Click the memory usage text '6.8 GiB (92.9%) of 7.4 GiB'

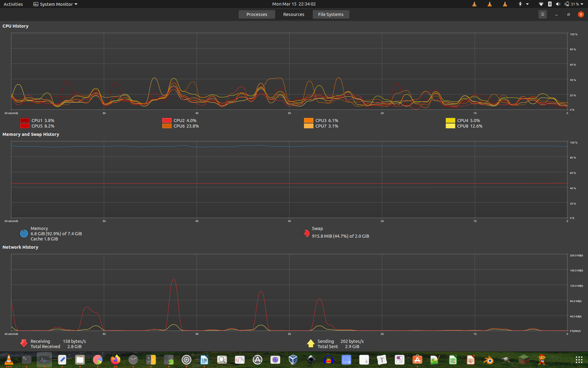click(x=56, y=234)
